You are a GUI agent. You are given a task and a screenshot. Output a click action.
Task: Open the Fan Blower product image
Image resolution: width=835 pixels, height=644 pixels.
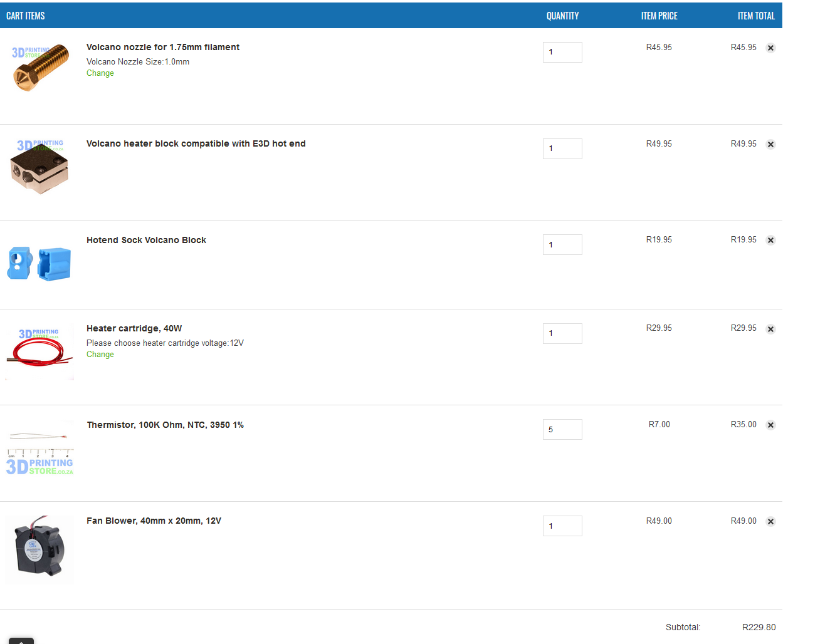(39, 549)
